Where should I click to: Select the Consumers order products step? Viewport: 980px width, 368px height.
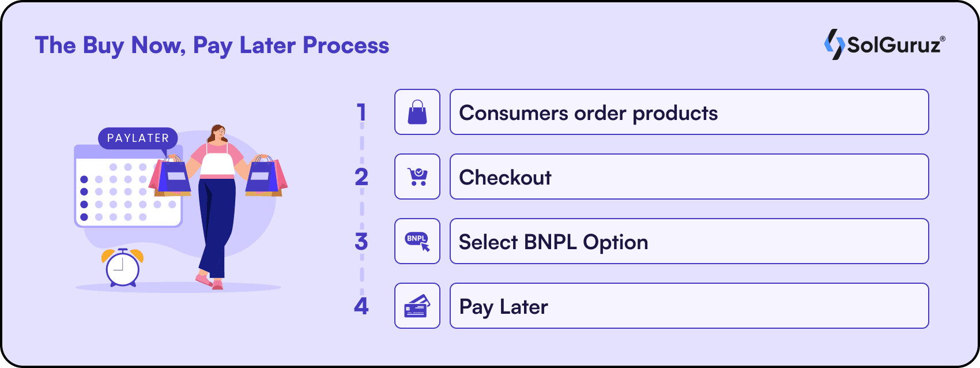pos(689,112)
